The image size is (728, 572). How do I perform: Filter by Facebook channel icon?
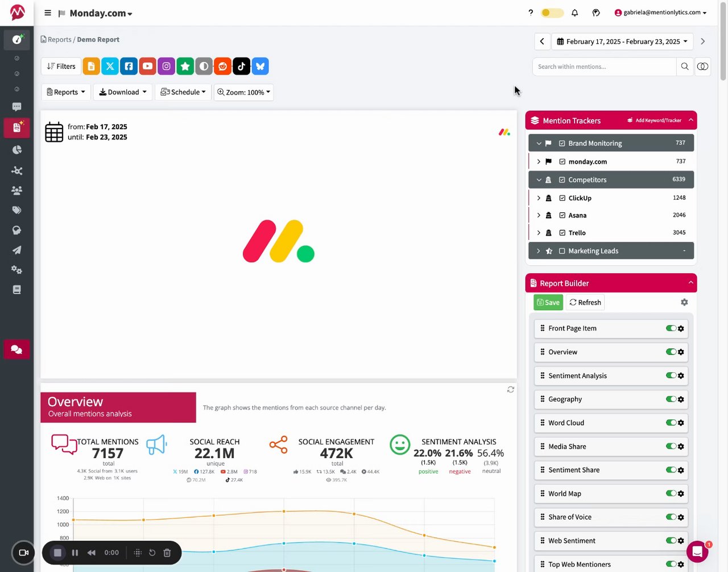coord(129,66)
